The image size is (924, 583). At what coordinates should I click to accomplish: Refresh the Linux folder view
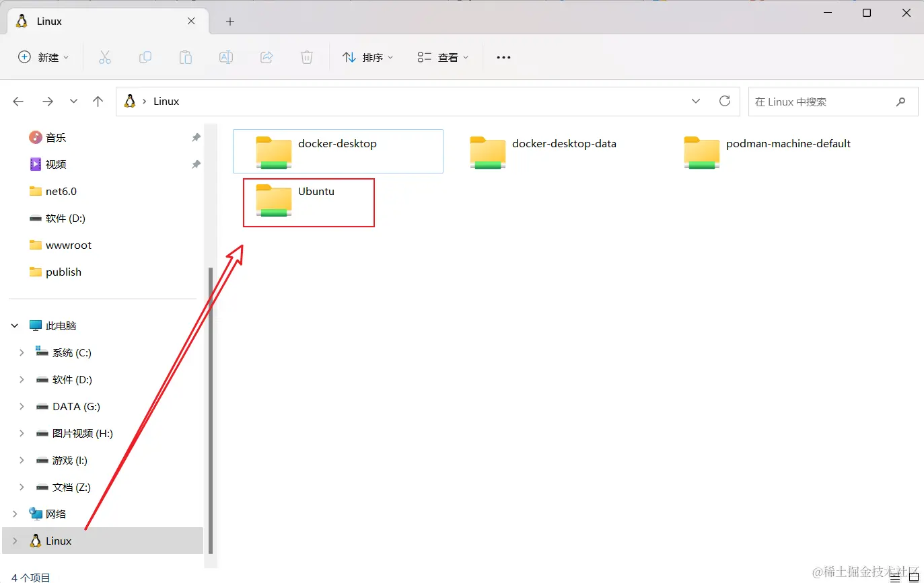point(725,101)
